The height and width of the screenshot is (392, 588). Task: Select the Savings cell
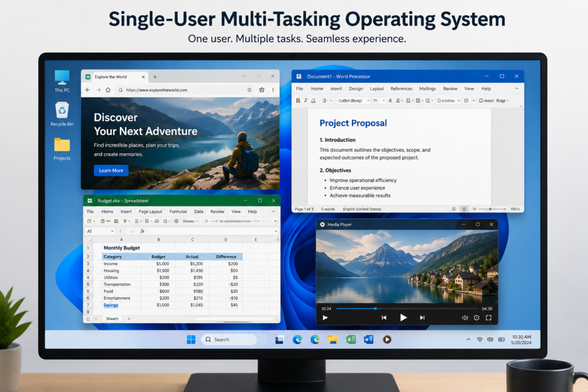coord(122,305)
